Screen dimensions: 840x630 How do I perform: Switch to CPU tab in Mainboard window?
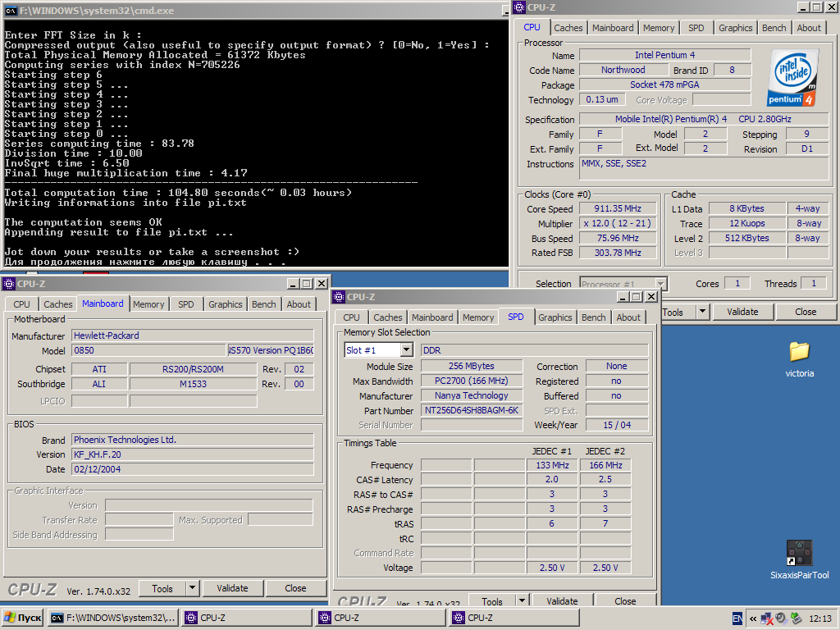click(x=21, y=304)
